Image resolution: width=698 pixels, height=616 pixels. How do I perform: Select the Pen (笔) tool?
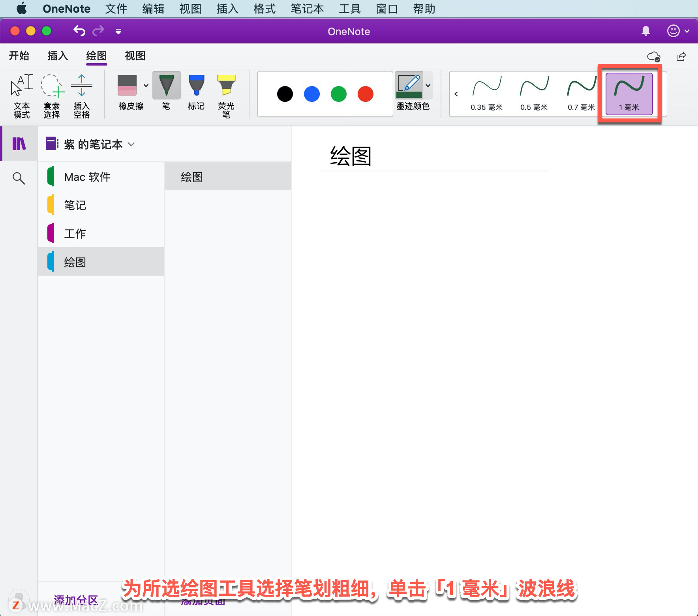point(166,92)
